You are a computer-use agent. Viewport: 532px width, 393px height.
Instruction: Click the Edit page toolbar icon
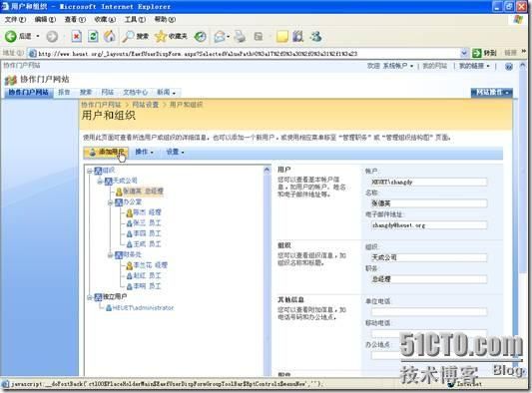tap(259, 37)
